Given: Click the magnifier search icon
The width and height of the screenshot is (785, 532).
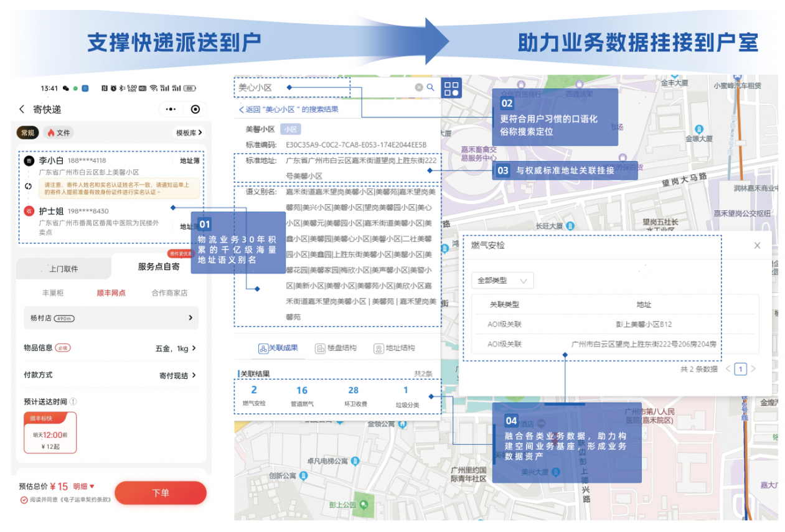Looking at the screenshot, I should [430, 88].
